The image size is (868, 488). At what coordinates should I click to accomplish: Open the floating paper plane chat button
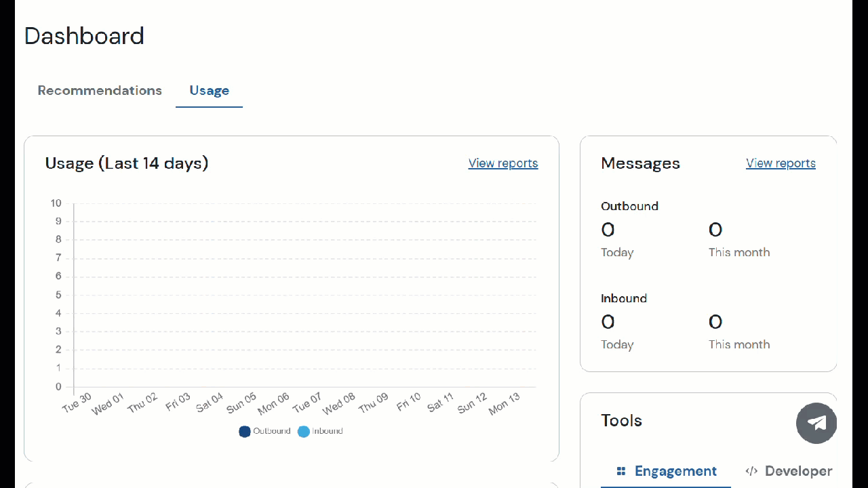coord(816,423)
